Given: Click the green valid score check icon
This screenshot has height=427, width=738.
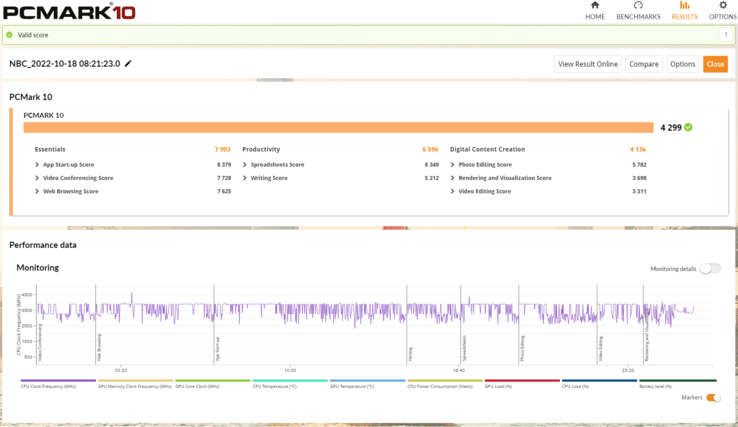Looking at the screenshot, I should click(9, 35).
